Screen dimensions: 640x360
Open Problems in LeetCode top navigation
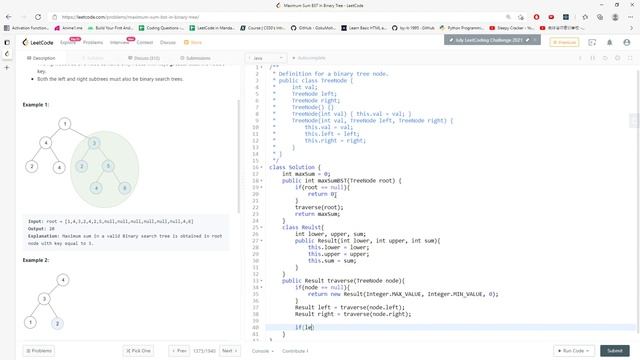(x=93, y=42)
